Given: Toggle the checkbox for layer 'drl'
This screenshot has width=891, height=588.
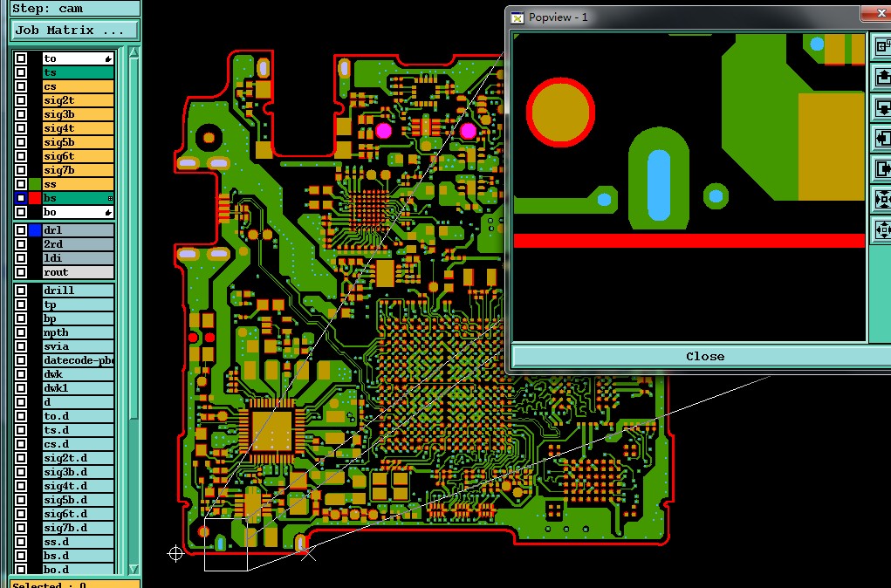Looking at the screenshot, I should tap(21, 230).
